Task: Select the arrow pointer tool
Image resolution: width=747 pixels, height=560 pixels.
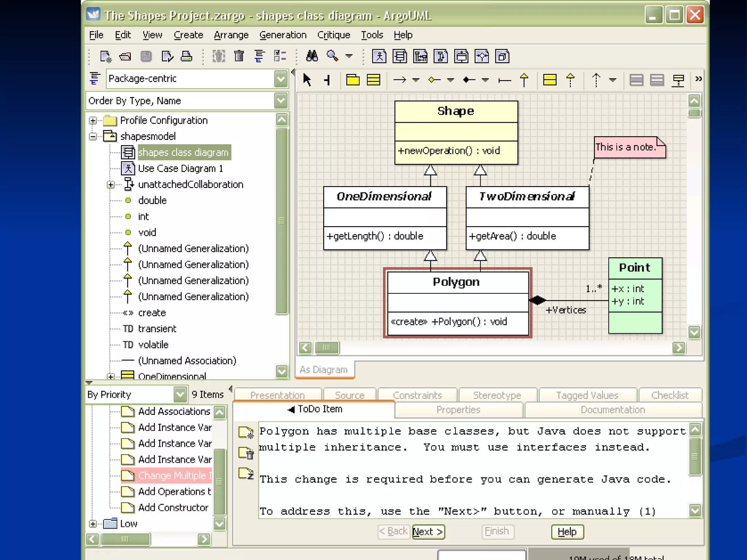Action: (307, 79)
